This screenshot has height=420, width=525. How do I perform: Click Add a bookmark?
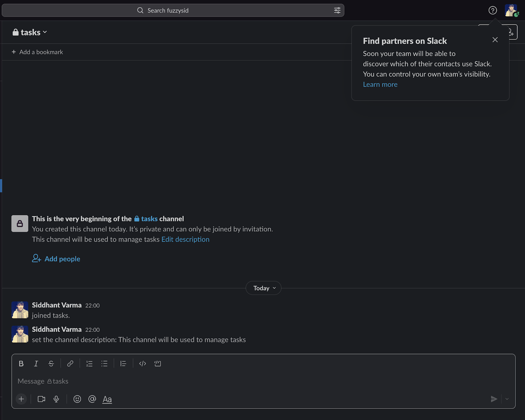click(x=37, y=52)
